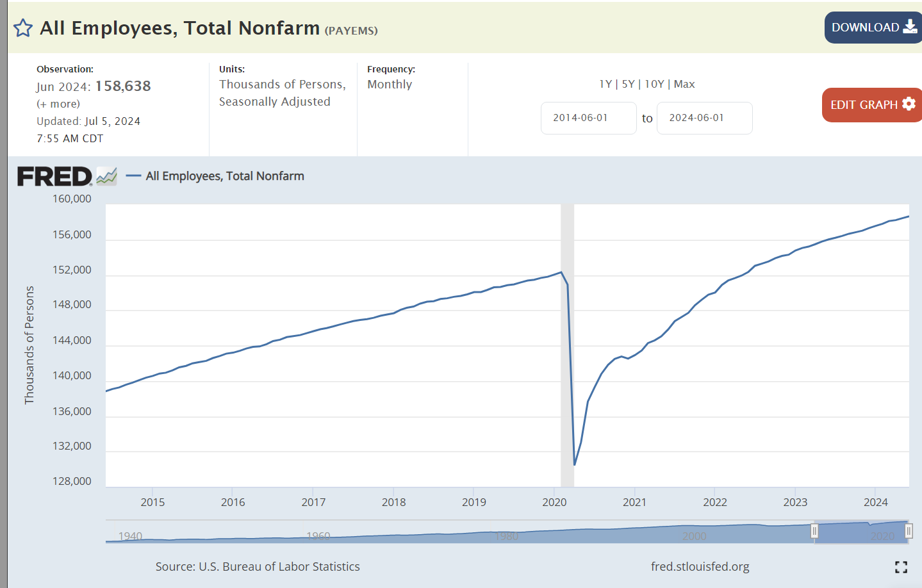This screenshot has width=922, height=588.
Task: Click the gray recession shaded bar in 2020
Action: 567,346
